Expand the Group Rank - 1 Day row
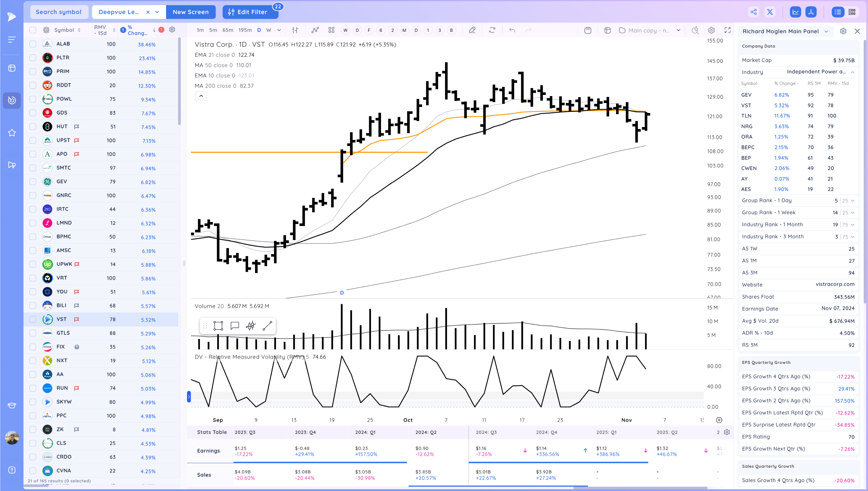Image resolution: width=868 pixels, height=491 pixels. (x=852, y=201)
